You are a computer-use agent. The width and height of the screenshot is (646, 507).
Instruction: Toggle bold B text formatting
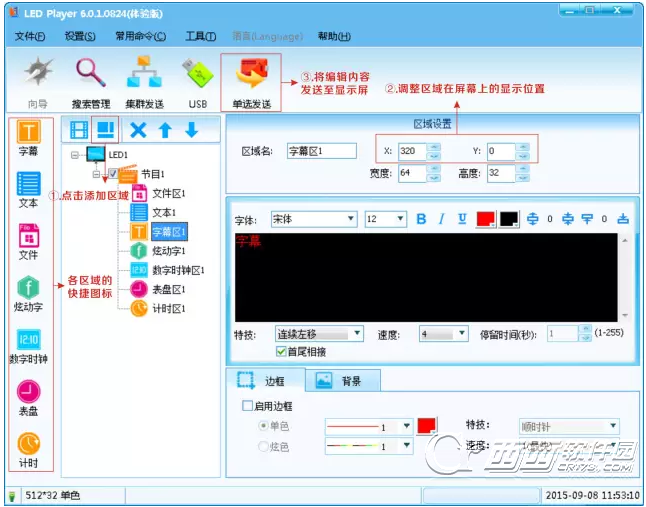click(421, 219)
